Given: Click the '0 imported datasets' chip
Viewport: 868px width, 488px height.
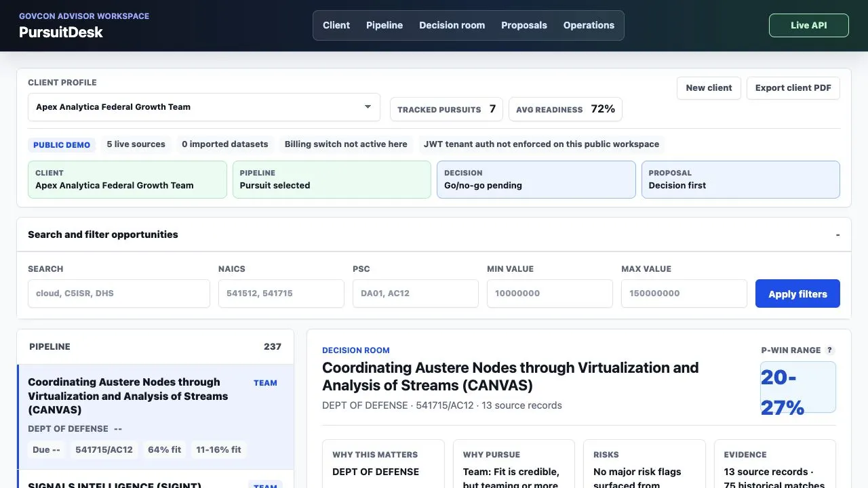Looking at the screenshot, I should coord(225,144).
